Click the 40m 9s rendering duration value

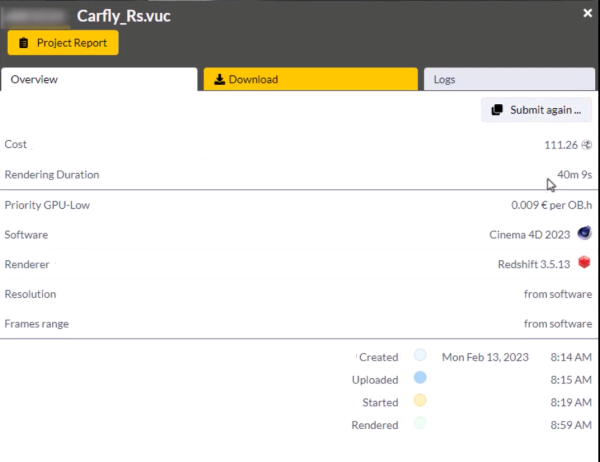(574, 175)
